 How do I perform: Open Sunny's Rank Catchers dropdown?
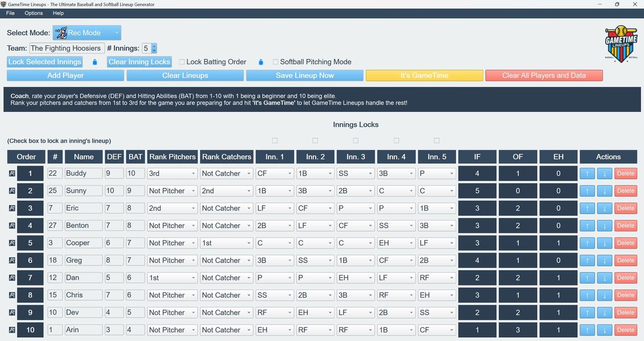[227, 190]
